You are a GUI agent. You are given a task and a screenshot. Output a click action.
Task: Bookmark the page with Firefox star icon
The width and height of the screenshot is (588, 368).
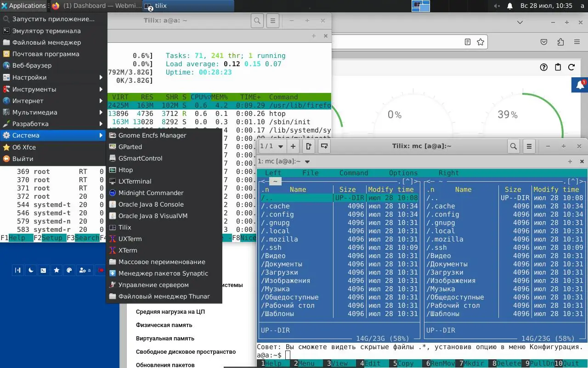481,42
